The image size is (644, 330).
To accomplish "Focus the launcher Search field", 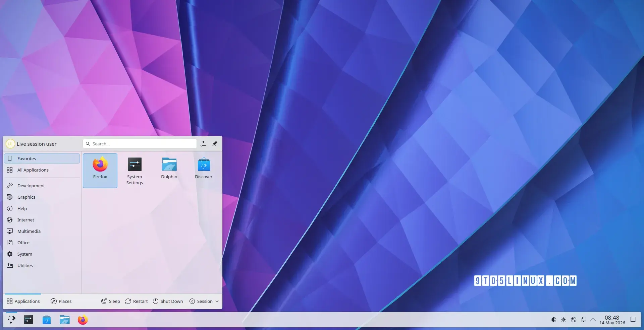I will tap(140, 144).
